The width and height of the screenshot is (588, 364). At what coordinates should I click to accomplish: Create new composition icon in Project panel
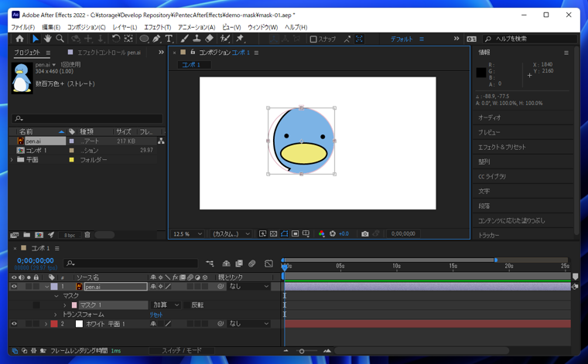[x=39, y=235]
